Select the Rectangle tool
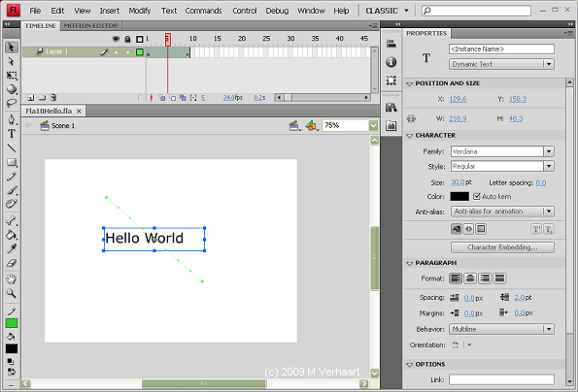Viewport: 578px width, 392px height. pyautogui.click(x=12, y=162)
